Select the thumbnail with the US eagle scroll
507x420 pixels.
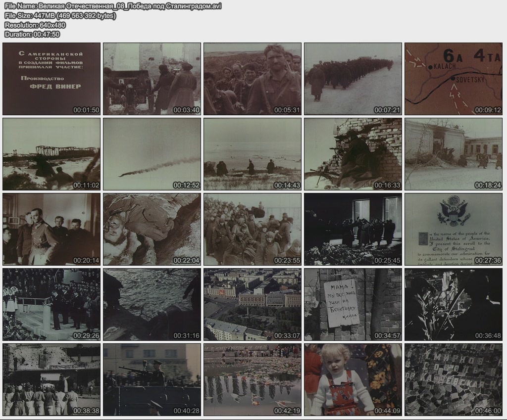(x=454, y=229)
